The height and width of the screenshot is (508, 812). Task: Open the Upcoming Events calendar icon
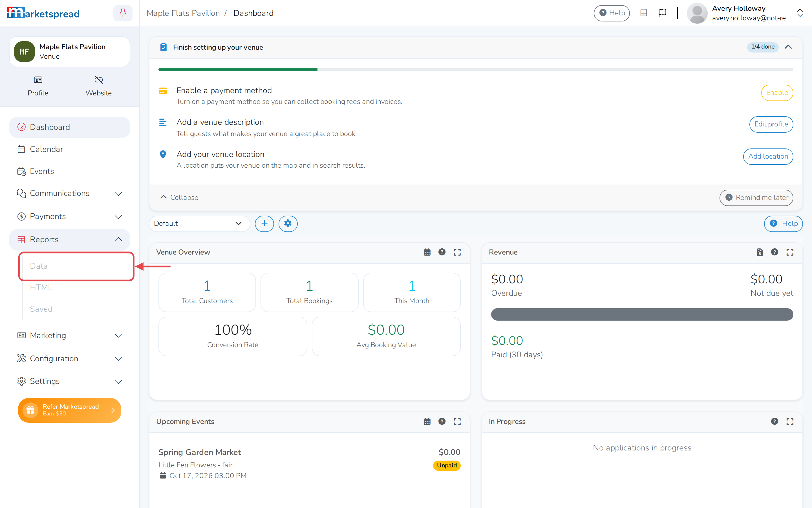point(427,421)
